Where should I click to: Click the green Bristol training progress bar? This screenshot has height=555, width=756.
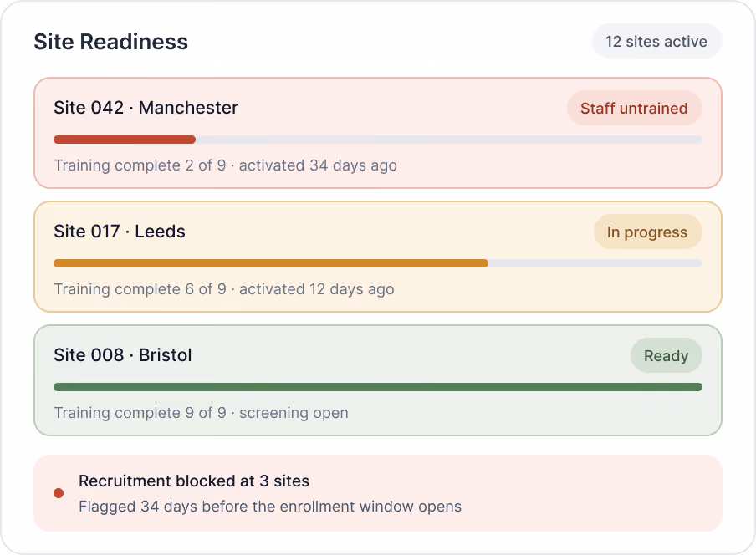(378, 387)
